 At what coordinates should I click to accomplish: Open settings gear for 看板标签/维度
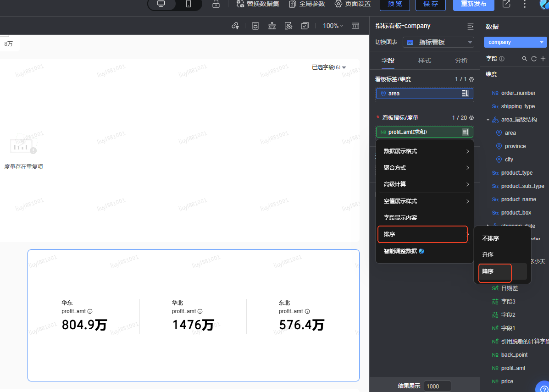[471, 79]
